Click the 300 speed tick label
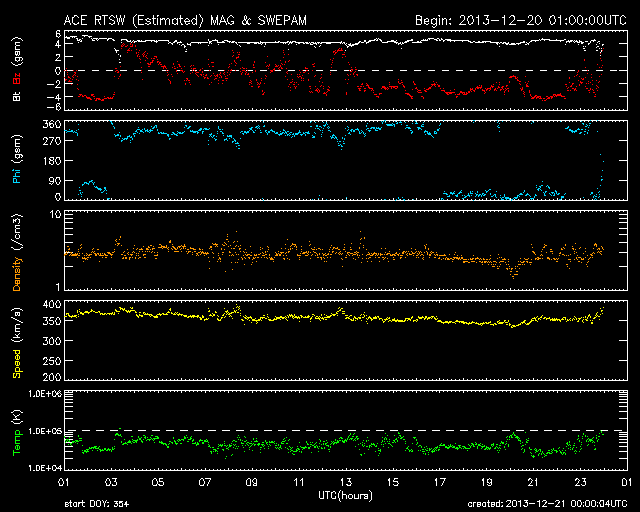This screenshot has width=640, height=512. pyautogui.click(x=52, y=341)
